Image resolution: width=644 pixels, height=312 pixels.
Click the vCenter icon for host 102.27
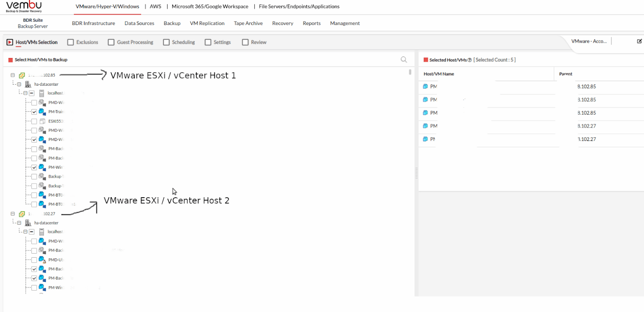tap(22, 214)
